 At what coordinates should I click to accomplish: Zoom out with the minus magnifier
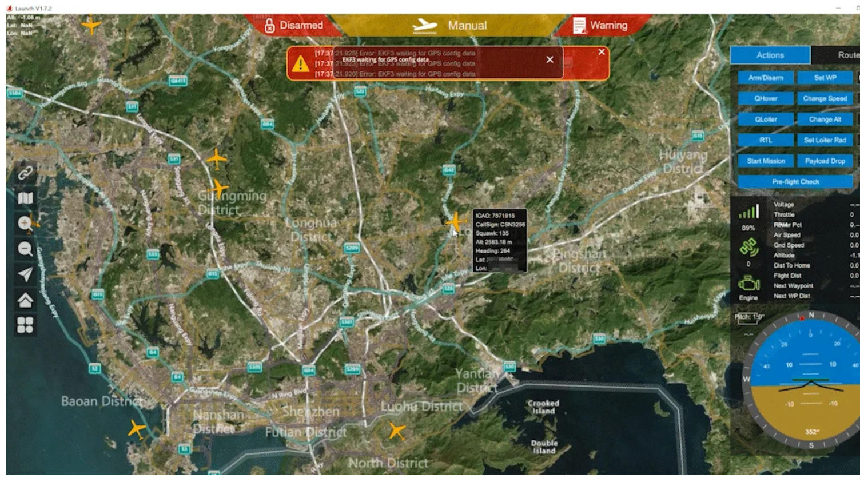(25, 249)
